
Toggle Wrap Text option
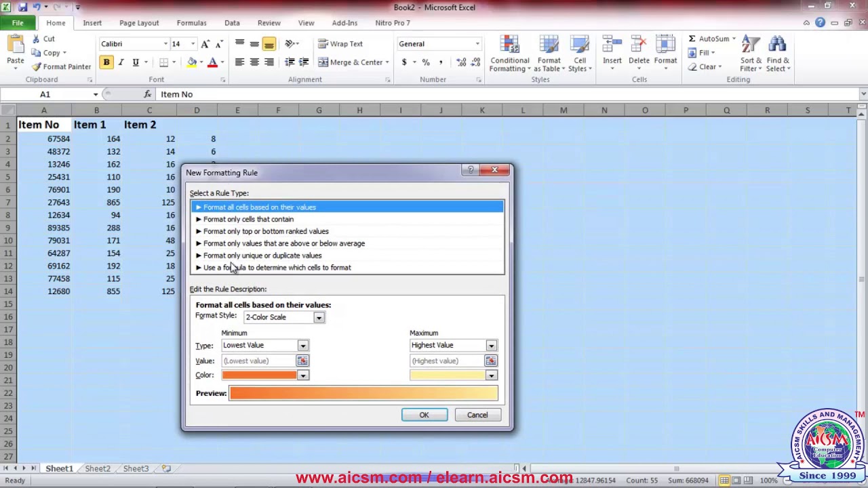340,44
